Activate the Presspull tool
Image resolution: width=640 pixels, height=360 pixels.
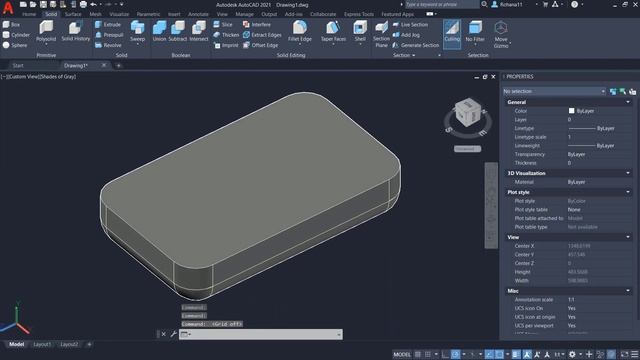[109, 35]
